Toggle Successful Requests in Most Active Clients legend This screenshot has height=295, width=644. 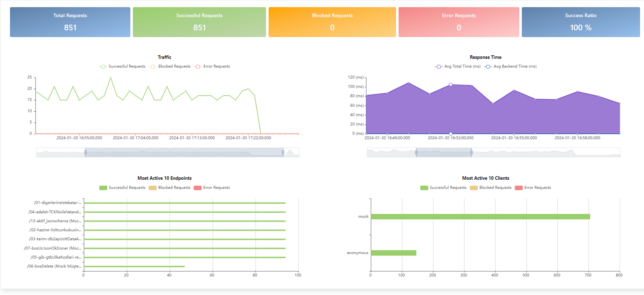(x=443, y=188)
